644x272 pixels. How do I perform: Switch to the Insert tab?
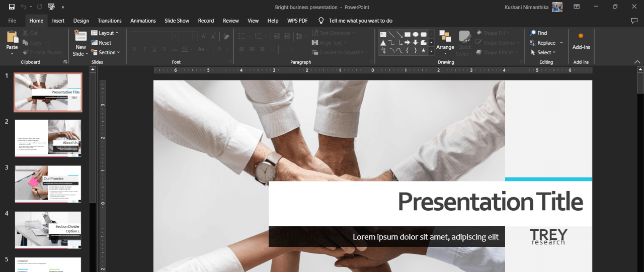tap(58, 21)
